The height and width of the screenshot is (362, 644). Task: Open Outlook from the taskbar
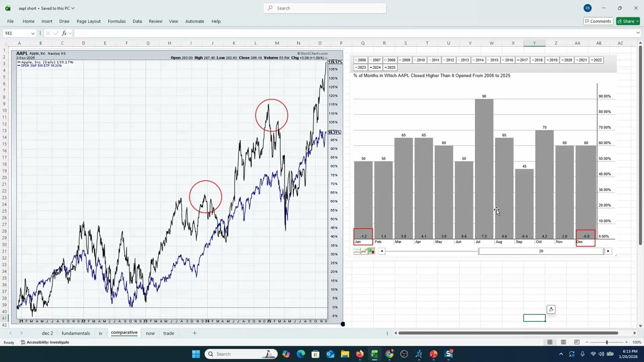pos(330,354)
